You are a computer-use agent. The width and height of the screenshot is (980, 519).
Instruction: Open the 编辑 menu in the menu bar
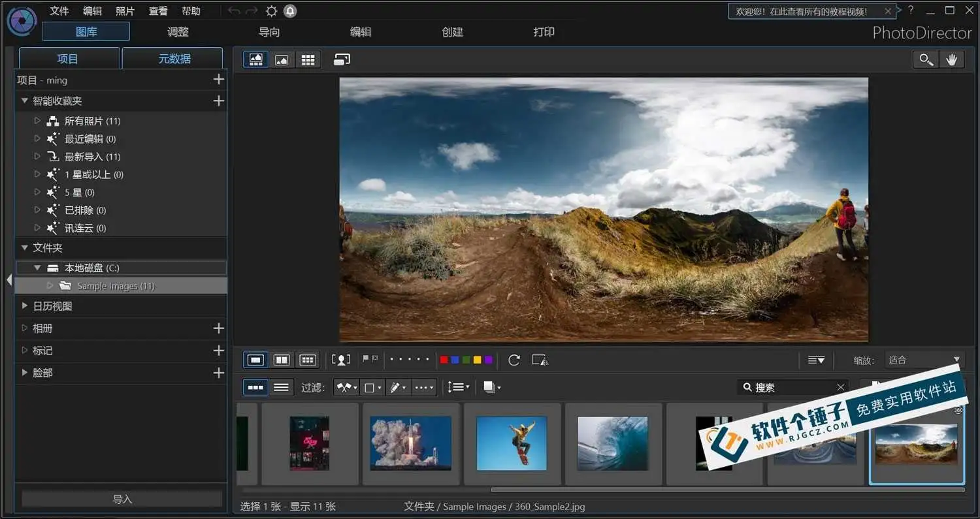(92, 10)
